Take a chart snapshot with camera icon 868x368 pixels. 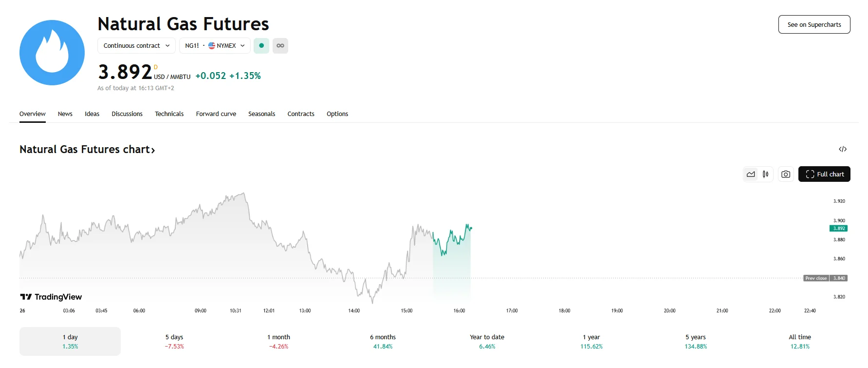(786, 174)
